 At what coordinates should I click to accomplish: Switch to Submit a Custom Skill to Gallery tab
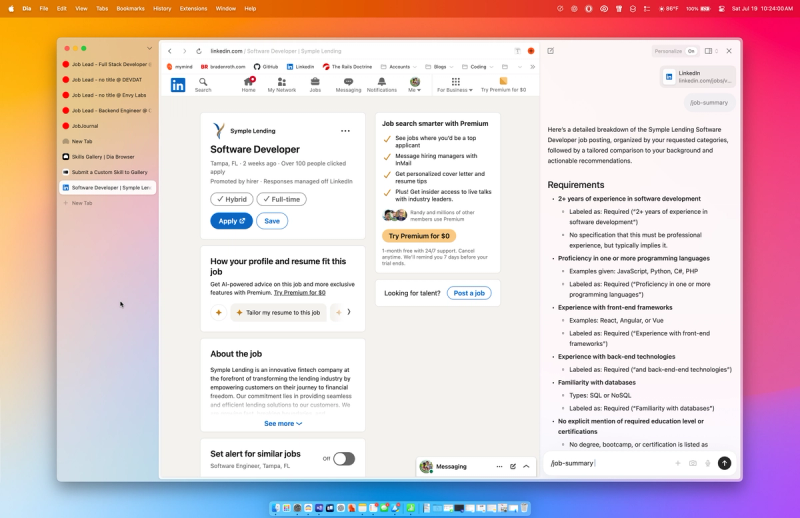(107, 172)
